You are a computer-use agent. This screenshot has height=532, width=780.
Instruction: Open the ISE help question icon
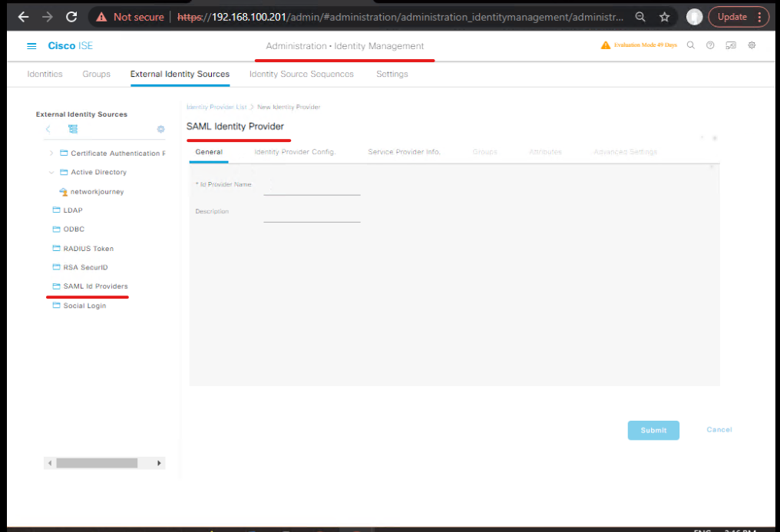point(710,45)
